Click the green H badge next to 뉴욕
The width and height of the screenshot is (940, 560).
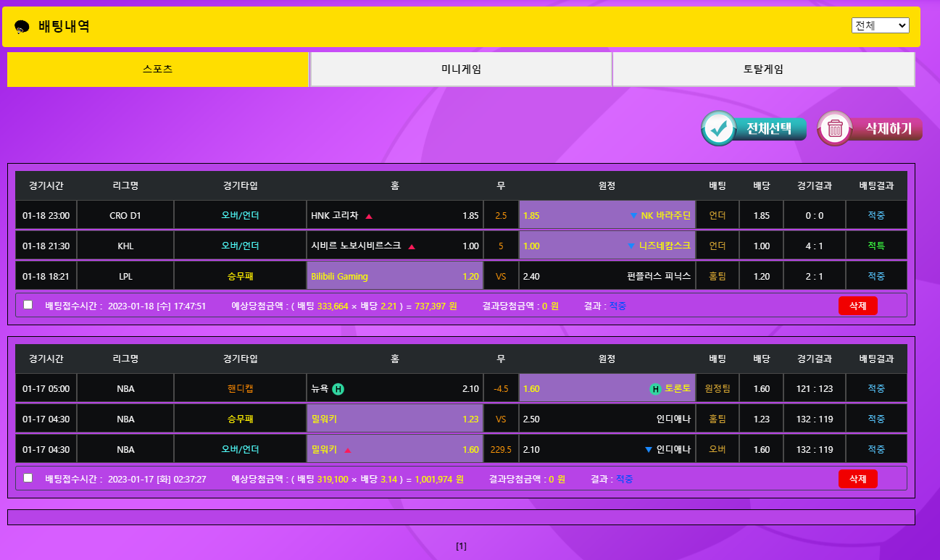pos(338,389)
